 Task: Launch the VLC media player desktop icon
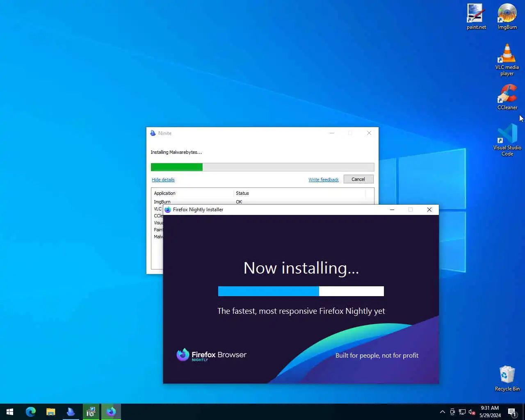507,60
